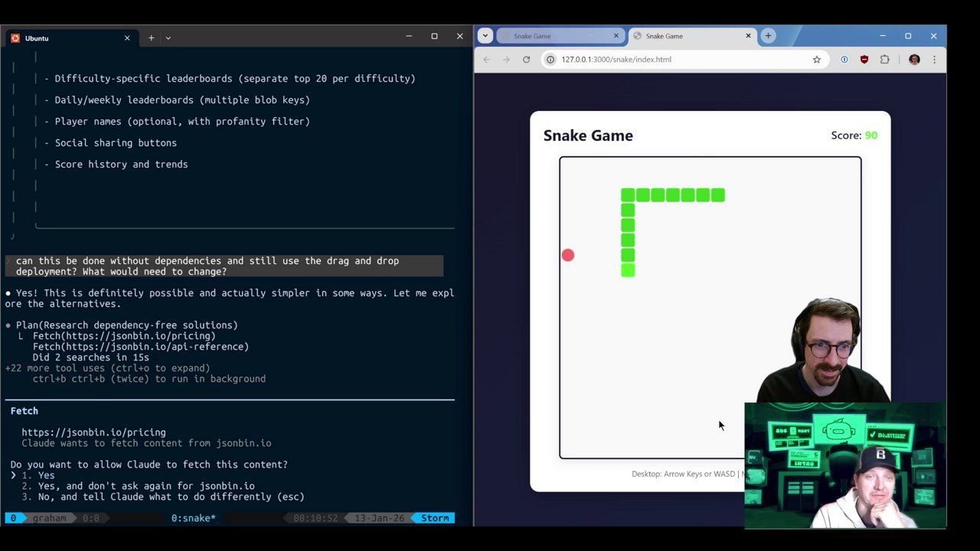980x551 pixels.
Task: Expand the terminal new-tab profile dropdown
Action: [168, 37]
